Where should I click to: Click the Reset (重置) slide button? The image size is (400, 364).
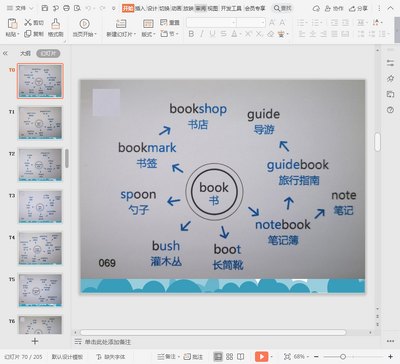(x=170, y=23)
